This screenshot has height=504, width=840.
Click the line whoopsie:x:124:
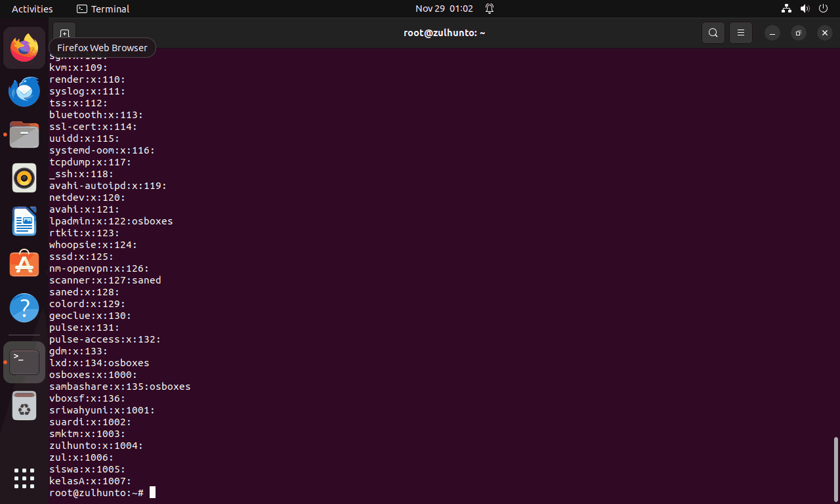coord(93,245)
